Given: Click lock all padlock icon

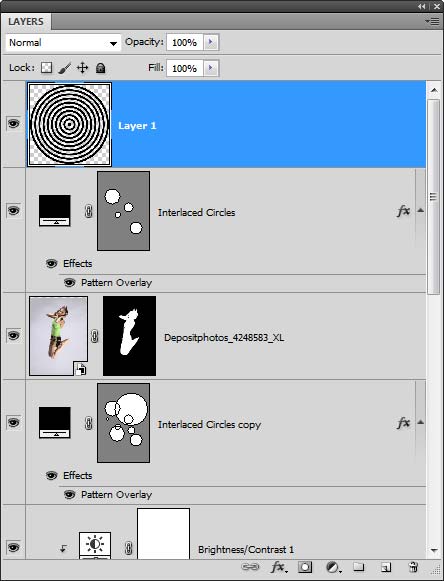Looking at the screenshot, I should [x=100, y=68].
